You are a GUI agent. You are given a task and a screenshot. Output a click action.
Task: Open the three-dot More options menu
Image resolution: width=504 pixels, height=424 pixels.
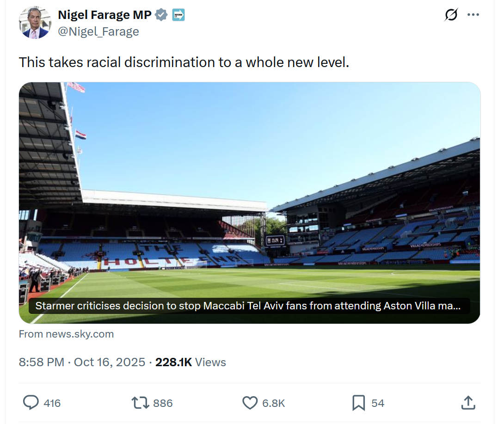pyautogui.click(x=473, y=15)
